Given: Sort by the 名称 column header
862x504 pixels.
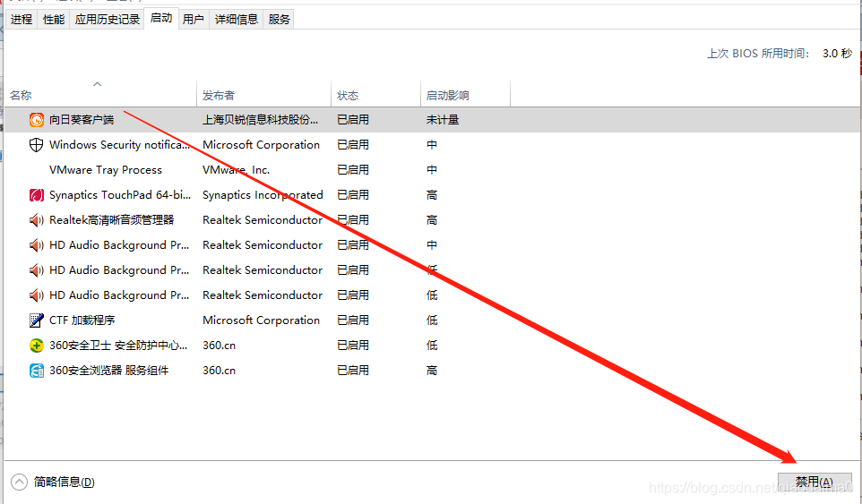Looking at the screenshot, I should [100, 94].
